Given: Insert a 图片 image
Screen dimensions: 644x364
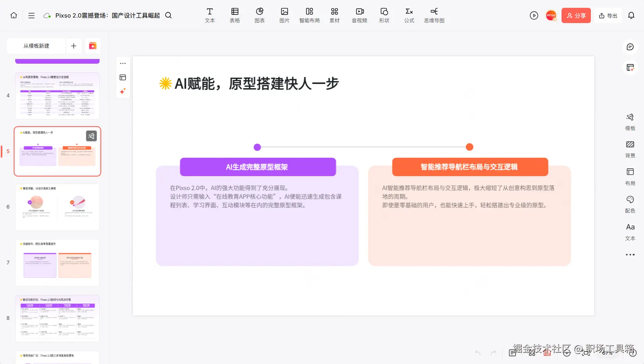Looking at the screenshot, I should 284,15.
